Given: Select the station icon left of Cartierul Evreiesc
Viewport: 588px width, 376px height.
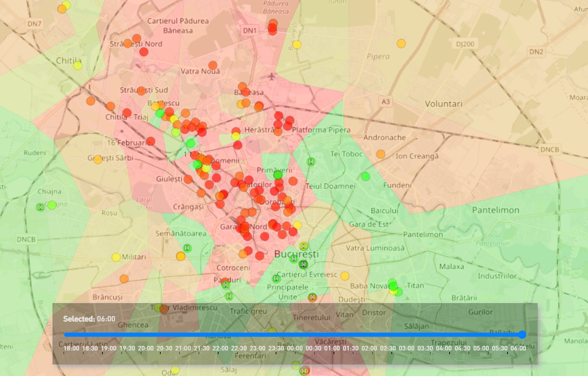Looking at the screenshot, I should point(276,278).
